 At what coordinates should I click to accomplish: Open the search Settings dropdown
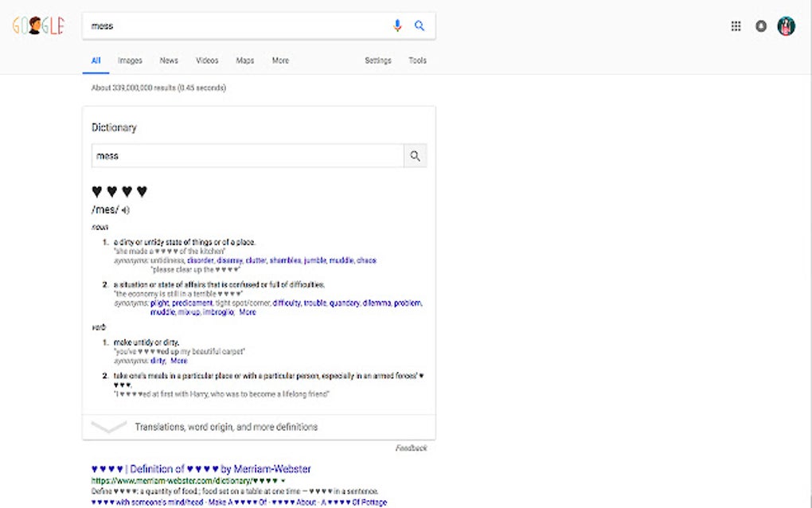click(x=377, y=61)
